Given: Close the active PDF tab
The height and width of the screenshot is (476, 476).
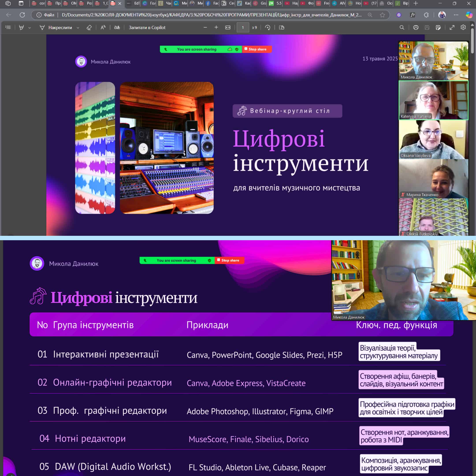Looking at the screenshot, I should coord(120,4).
